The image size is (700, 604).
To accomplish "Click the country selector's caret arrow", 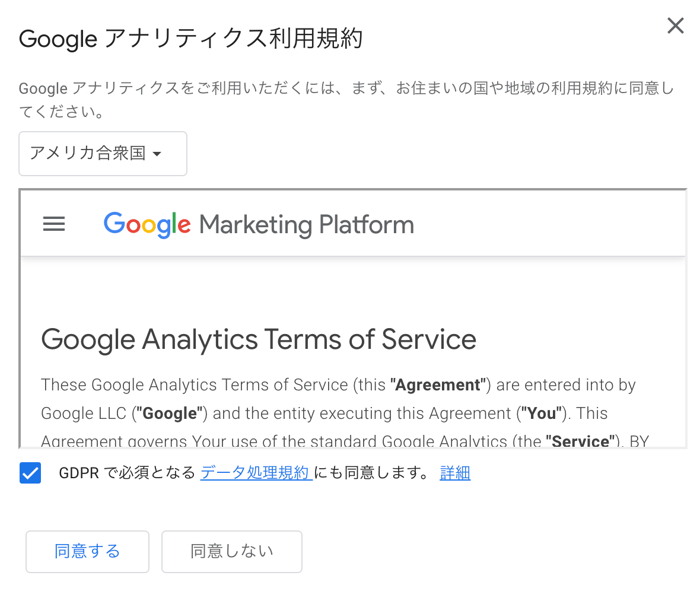I will coord(157,154).
